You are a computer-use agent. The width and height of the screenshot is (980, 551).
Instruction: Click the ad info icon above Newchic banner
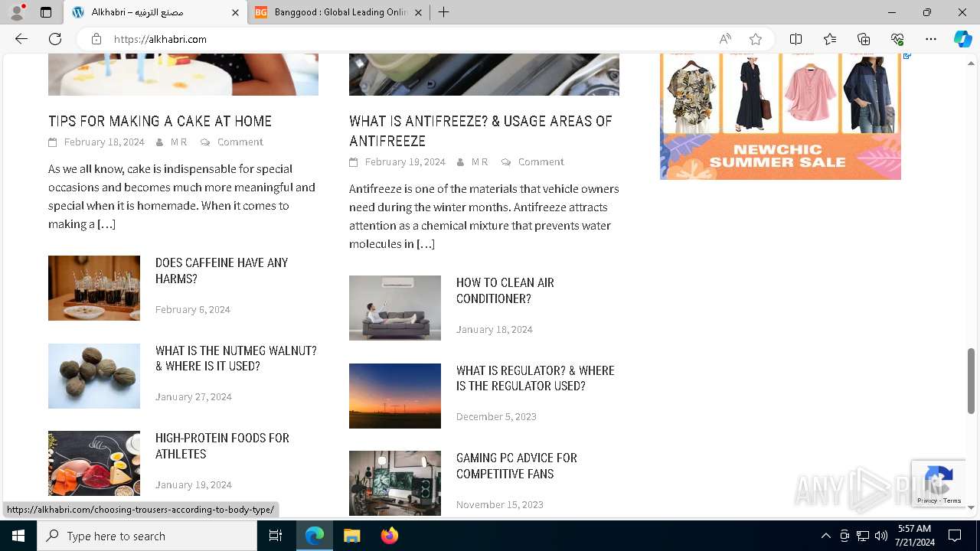907,56
